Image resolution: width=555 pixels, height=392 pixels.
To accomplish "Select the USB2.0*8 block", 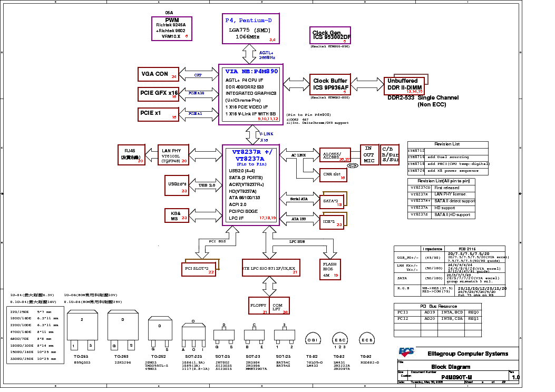I will pyautogui.click(x=177, y=185).
